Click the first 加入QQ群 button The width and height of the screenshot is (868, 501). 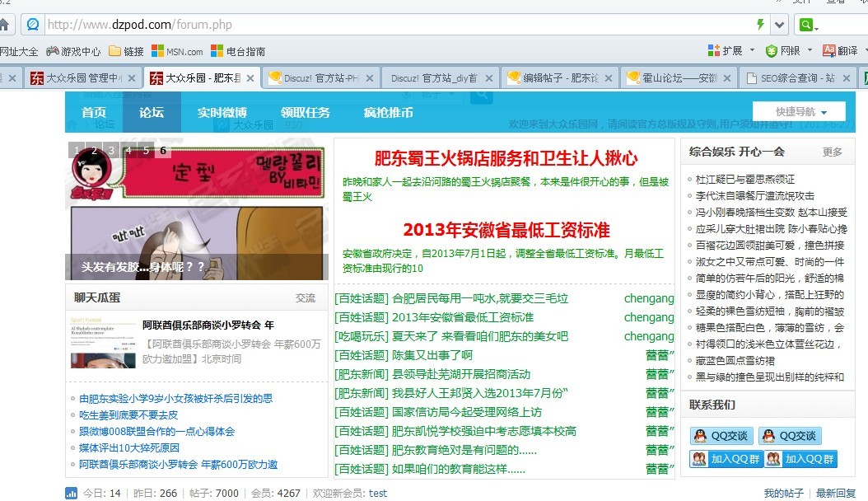726,459
